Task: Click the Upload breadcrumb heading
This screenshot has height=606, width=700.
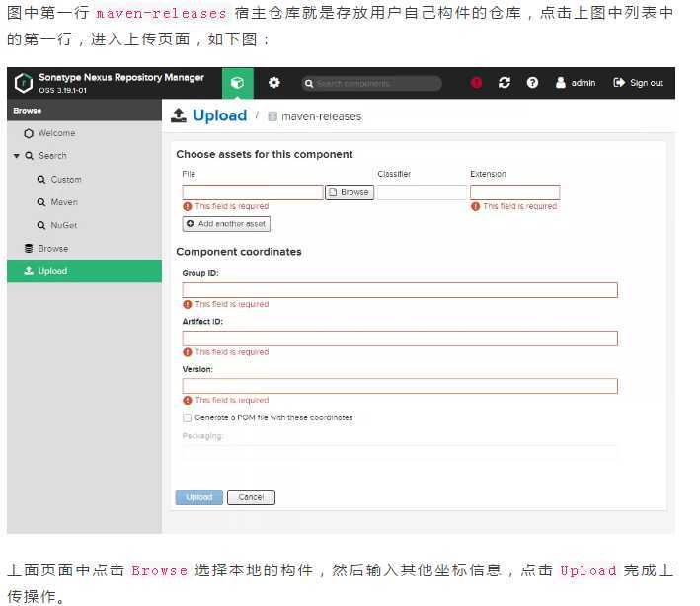Action: click(x=219, y=115)
